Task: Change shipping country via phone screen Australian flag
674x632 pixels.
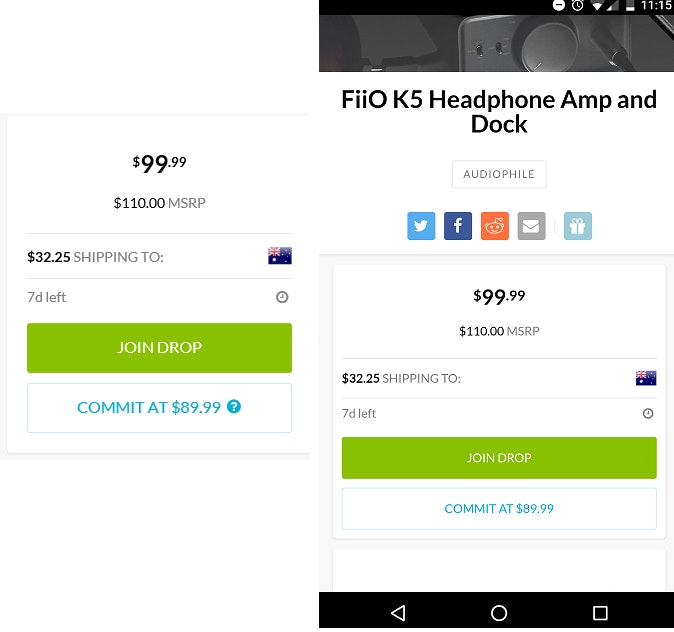Action: (646, 378)
